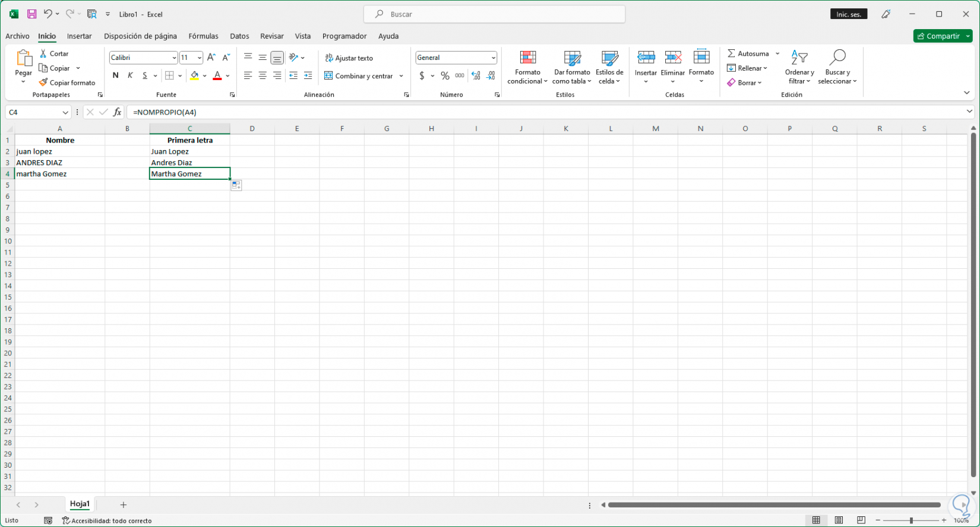Click the Paste (Pegar) clipboard icon
Image resolution: width=980 pixels, height=527 pixels.
24,58
